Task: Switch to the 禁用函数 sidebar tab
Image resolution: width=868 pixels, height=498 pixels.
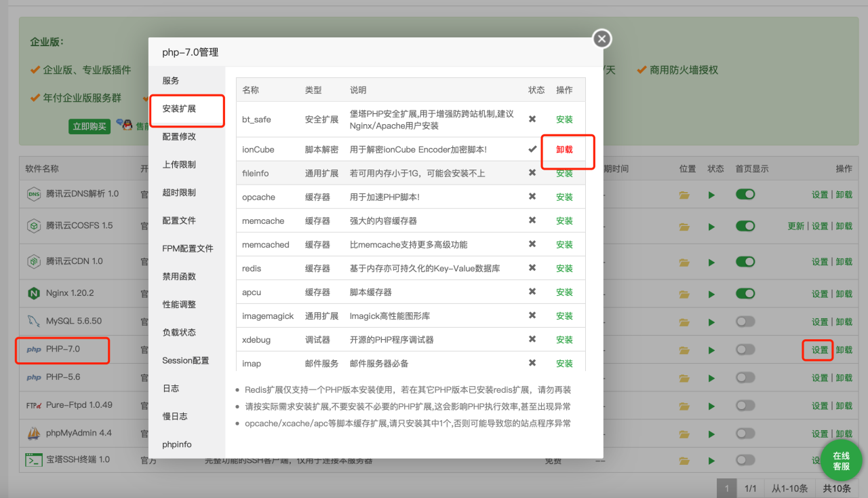Action: [179, 277]
